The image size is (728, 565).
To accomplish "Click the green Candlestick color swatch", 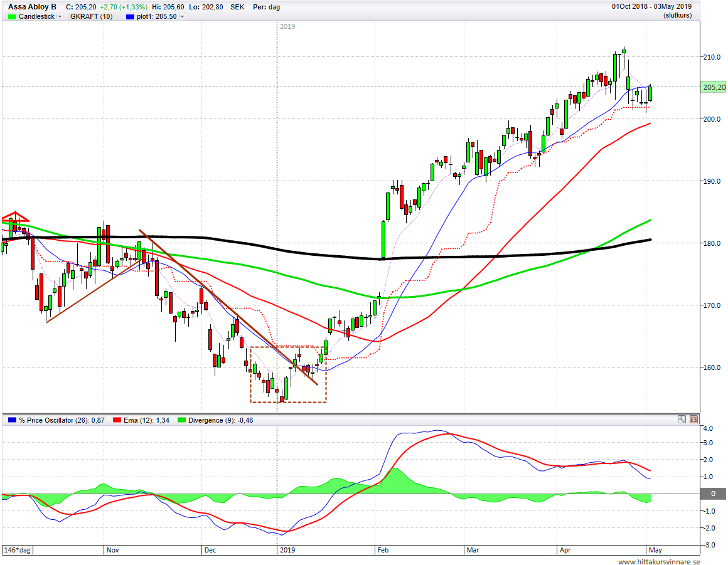I will (x=12, y=17).
